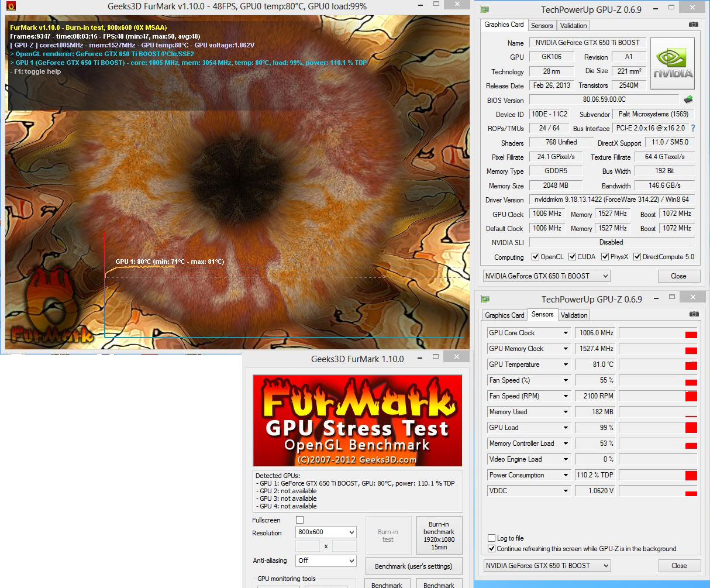Click the Bus Interface question mark icon
The height and width of the screenshot is (588, 710).
click(x=693, y=128)
